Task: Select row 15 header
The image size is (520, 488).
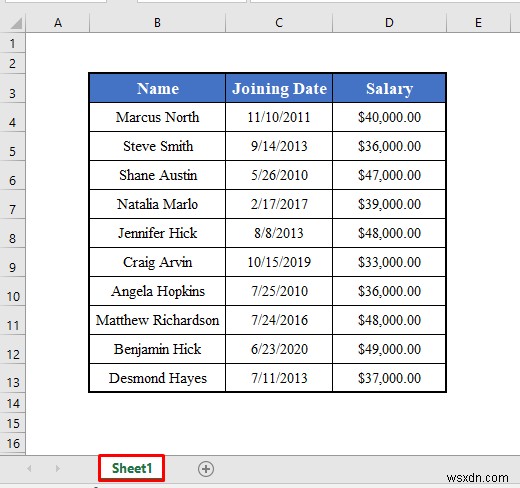Action: click(13, 423)
